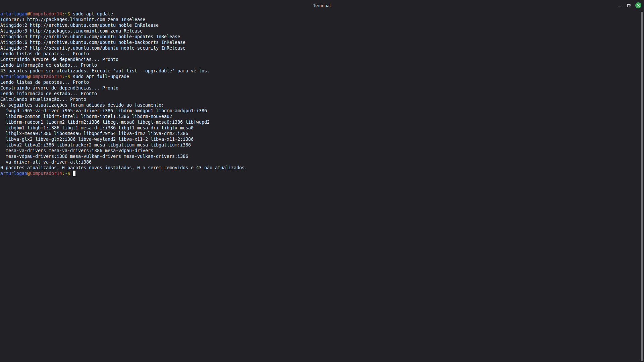Click the 'sudo apt update' command text
Viewport: 644px width, 362px height.
[93, 14]
